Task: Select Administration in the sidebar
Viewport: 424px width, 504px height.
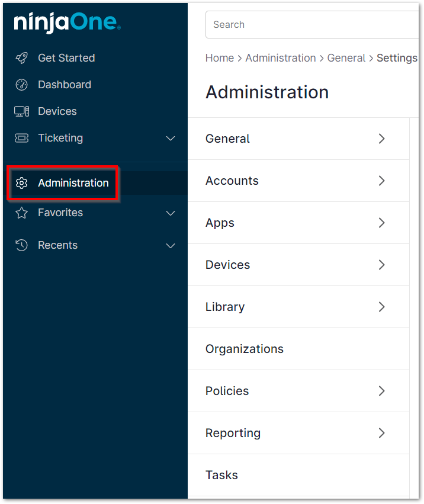Action: 73,183
